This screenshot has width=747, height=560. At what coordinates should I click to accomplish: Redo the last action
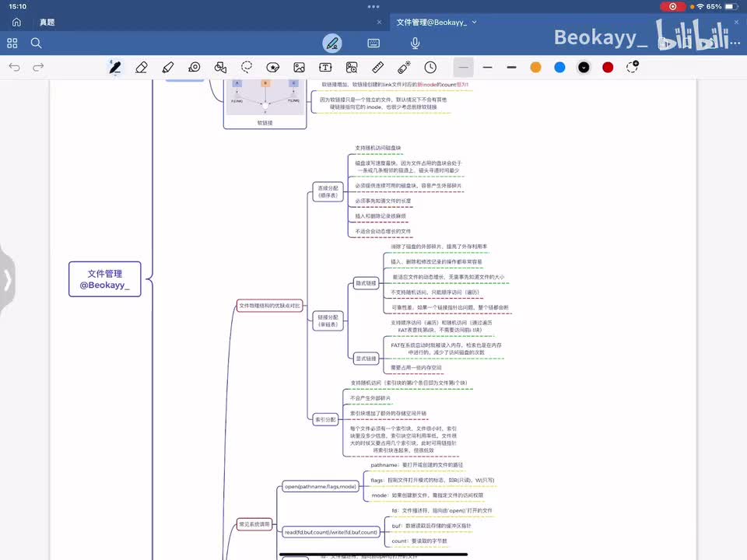pos(38,67)
